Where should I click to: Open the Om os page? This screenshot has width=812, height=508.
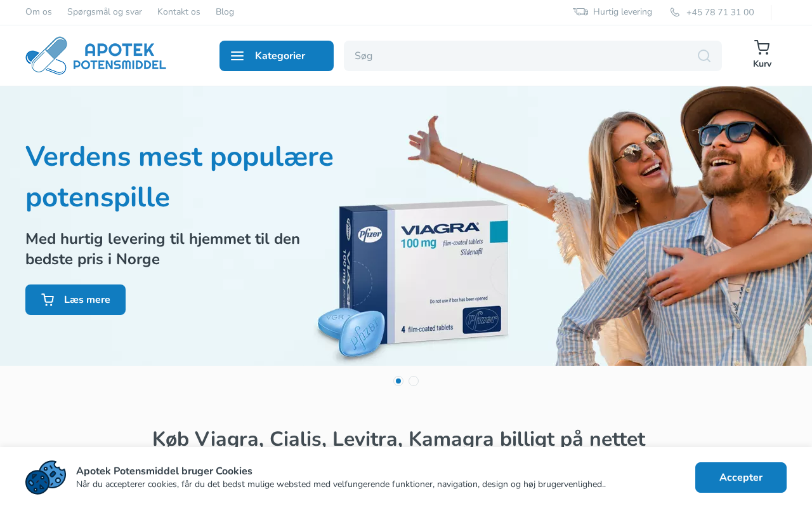(39, 12)
